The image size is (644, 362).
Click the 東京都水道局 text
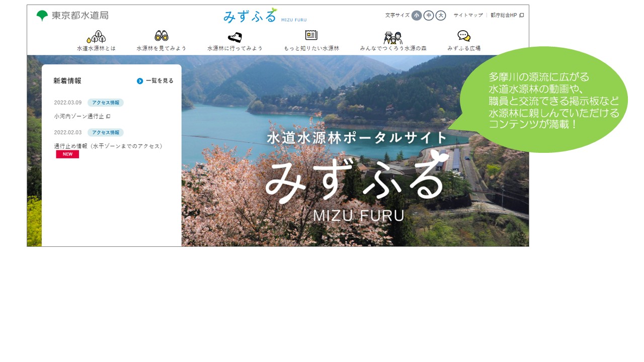click(79, 16)
